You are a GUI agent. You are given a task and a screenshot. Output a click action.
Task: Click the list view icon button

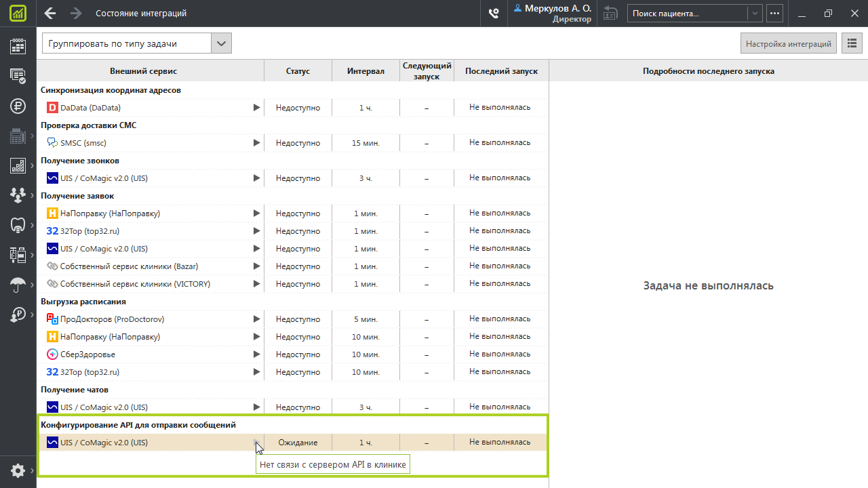coord(852,43)
